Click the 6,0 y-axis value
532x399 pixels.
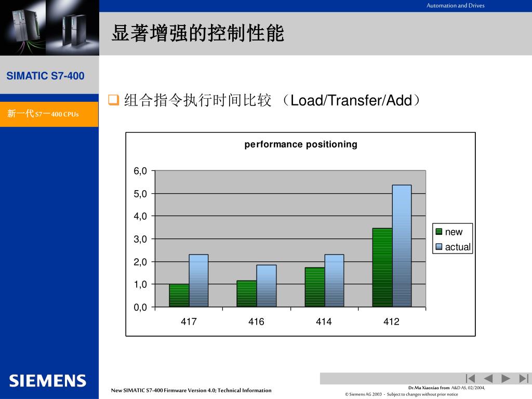(x=140, y=171)
